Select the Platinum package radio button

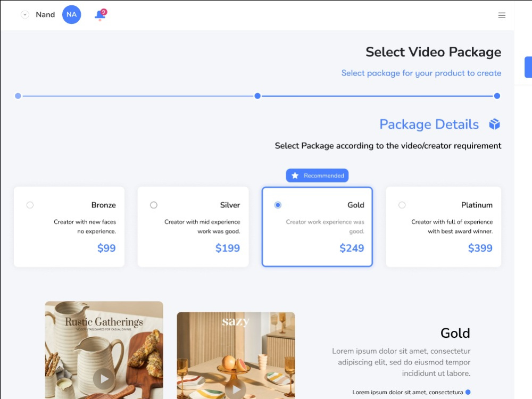(402, 205)
